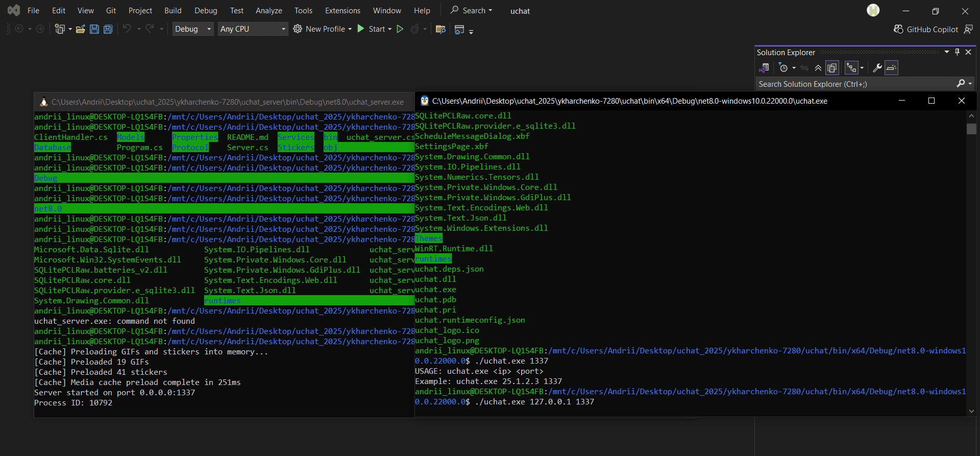This screenshot has width=980, height=456.
Task: Switch views icon in Solution Explorer
Action: coord(764,68)
